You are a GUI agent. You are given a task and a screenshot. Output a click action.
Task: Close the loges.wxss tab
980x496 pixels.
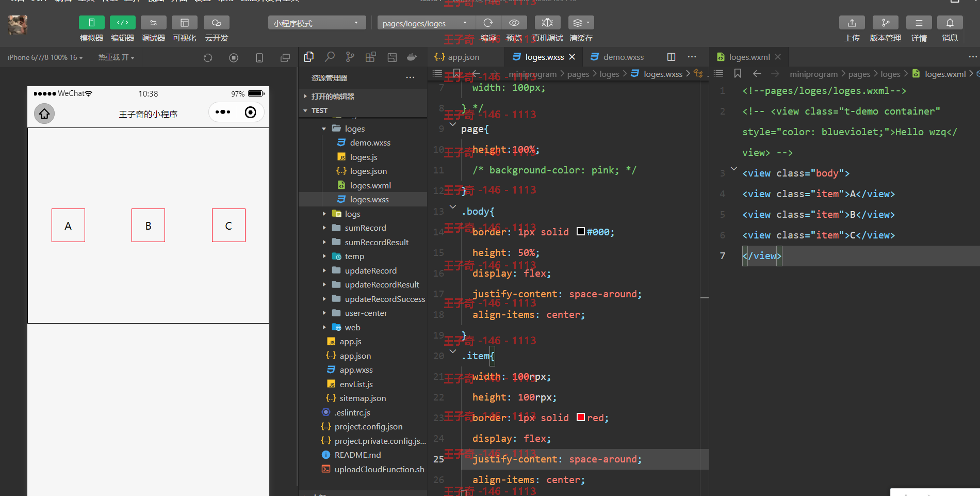(572, 57)
